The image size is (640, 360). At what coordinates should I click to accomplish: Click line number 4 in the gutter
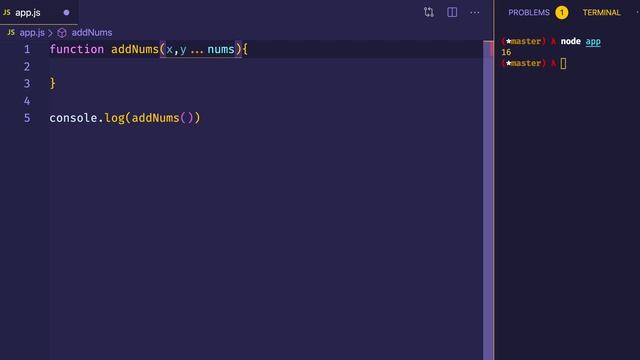27,101
